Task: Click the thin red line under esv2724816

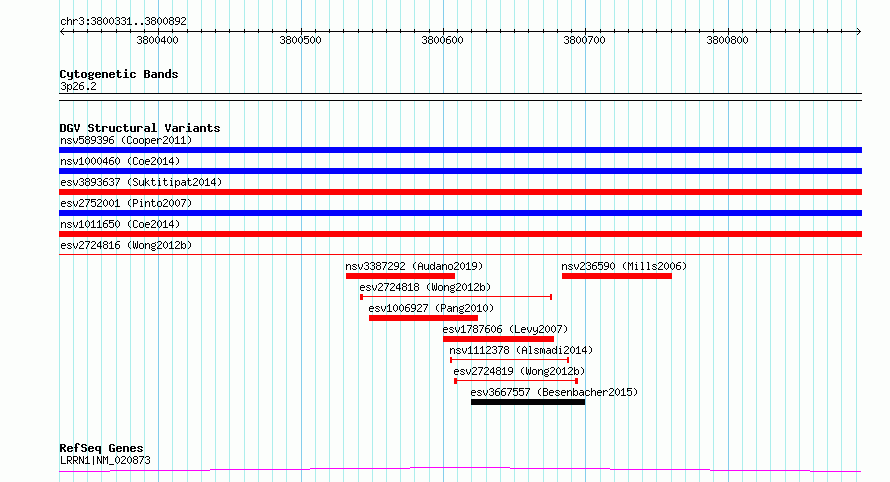Action: tap(460, 254)
